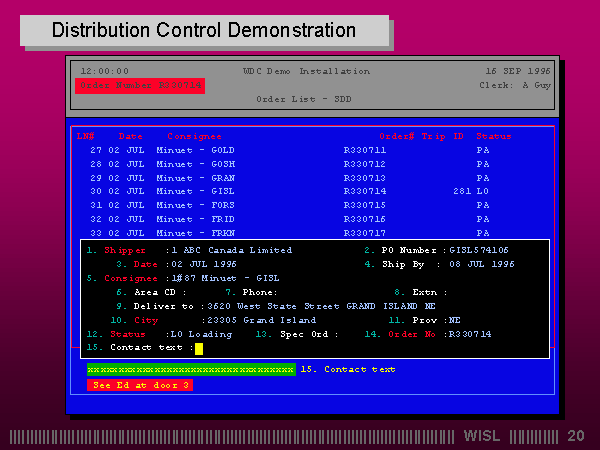The width and height of the screenshot is (600, 450).
Task: Select field 14 Order No R330714
Action: [x=428, y=334]
